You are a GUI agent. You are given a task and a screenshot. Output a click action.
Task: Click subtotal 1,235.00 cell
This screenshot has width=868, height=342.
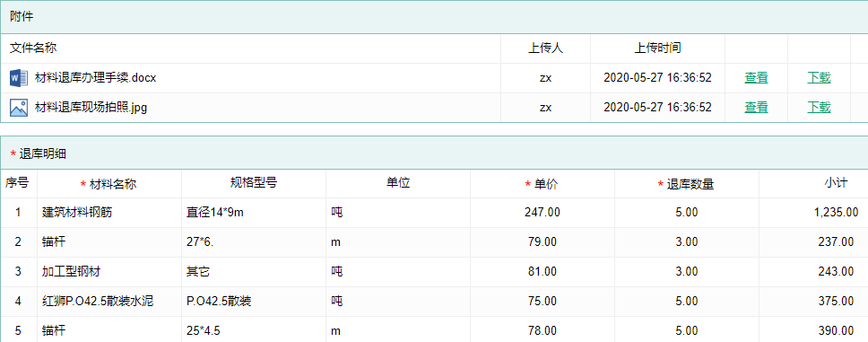(x=813, y=213)
